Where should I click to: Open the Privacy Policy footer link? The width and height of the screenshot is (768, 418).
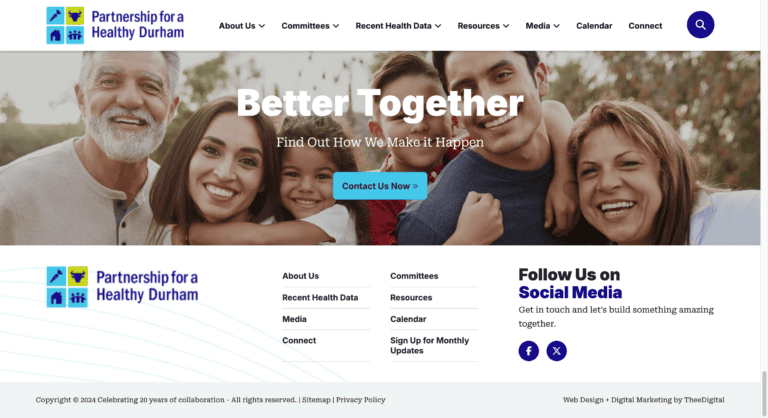360,400
